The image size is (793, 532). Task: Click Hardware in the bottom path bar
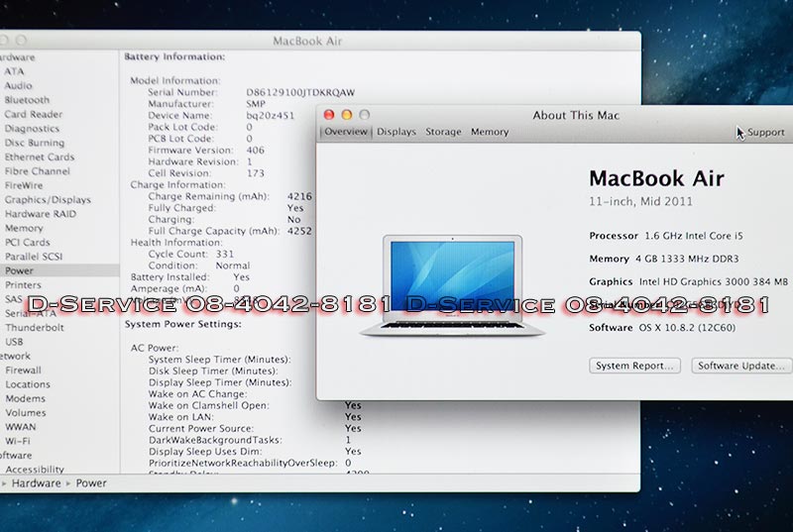[x=36, y=483]
